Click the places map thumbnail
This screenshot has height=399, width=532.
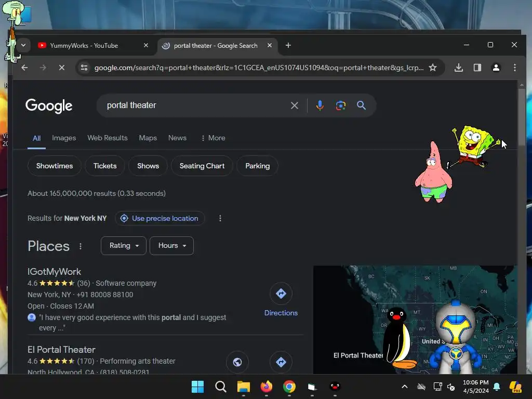click(x=415, y=320)
